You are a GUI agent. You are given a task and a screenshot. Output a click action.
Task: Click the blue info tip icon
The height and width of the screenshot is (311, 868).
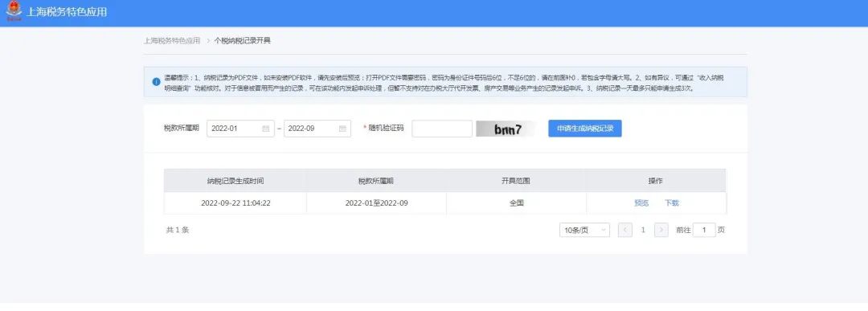tap(156, 82)
